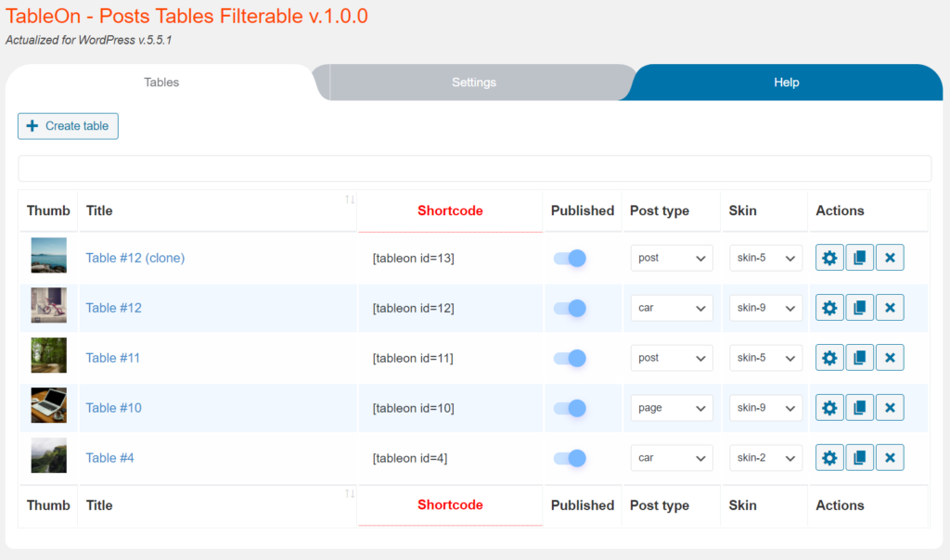Open car post type dropdown for Table #4
The width and height of the screenshot is (950, 560).
672,458
